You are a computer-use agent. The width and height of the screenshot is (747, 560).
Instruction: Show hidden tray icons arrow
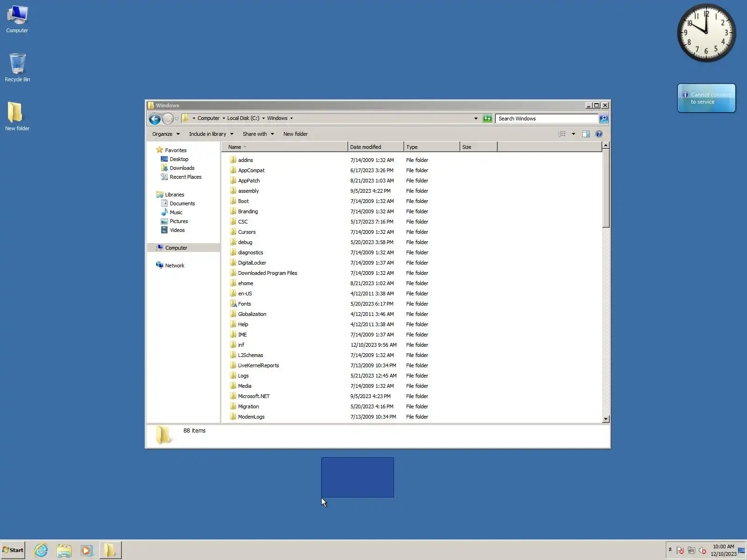(670, 550)
